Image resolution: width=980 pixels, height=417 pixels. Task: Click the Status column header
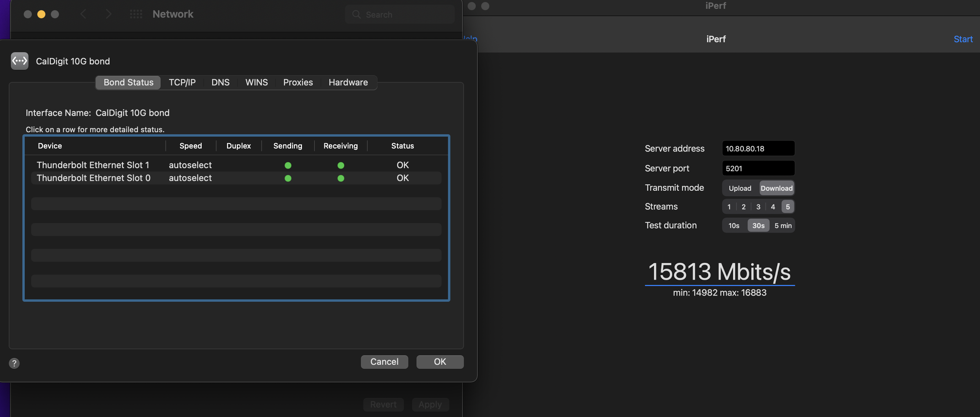coord(403,146)
